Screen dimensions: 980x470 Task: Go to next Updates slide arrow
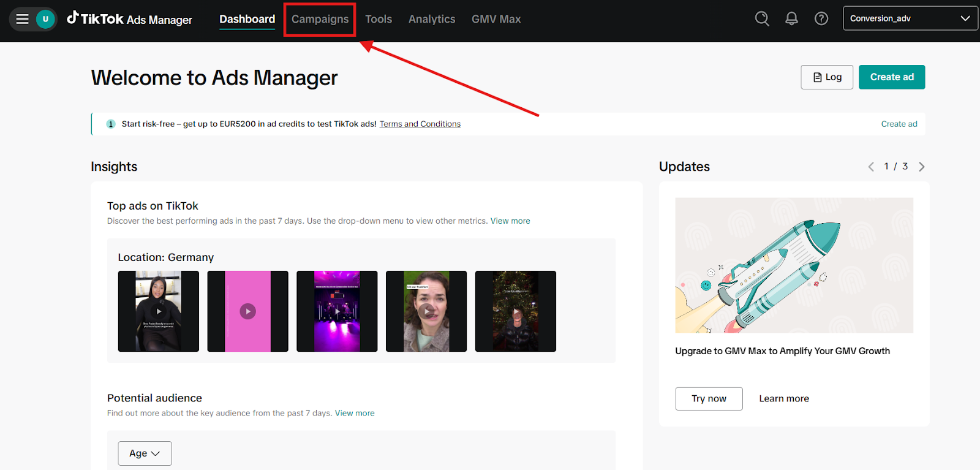(922, 167)
